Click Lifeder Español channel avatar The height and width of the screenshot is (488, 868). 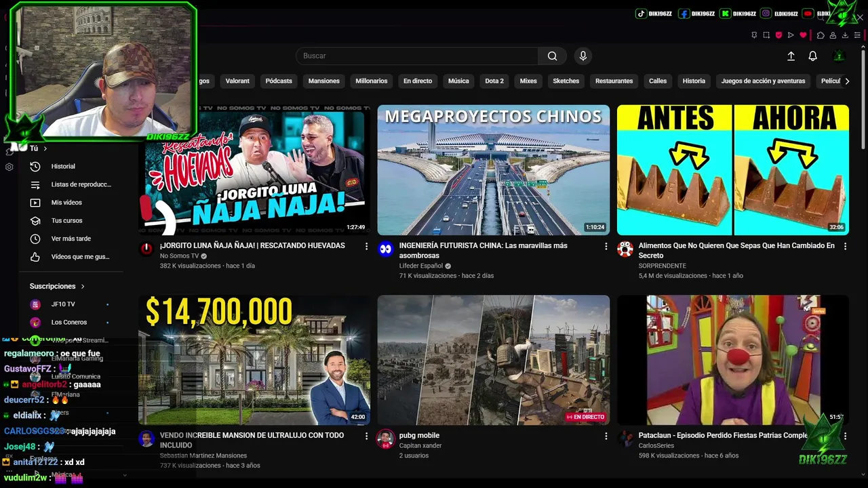[386, 249]
